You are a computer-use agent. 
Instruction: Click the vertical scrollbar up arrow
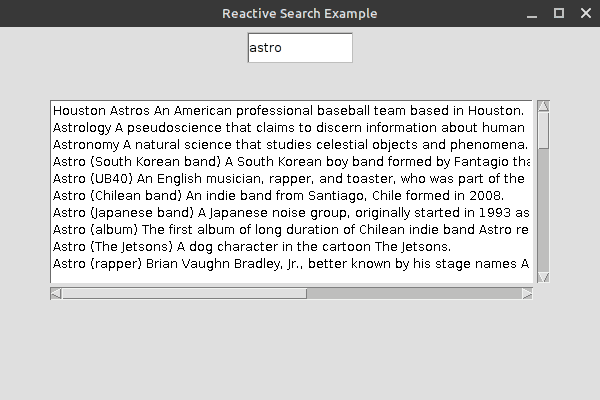tap(543, 106)
